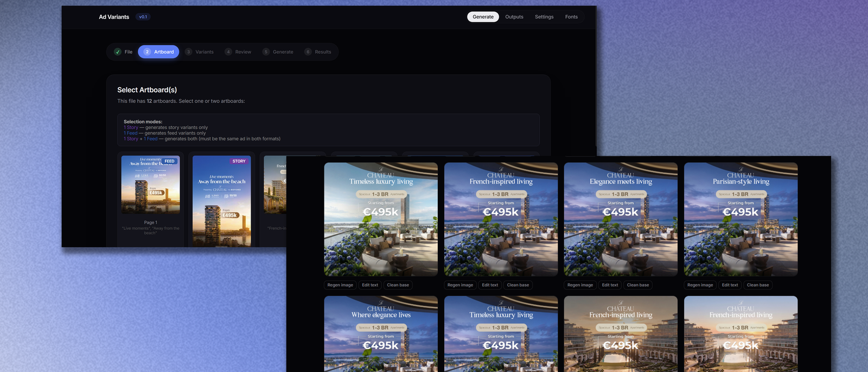The image size is (868, 372).
Task: Click Regen image under Elegance meets living card
Action: 580,285
